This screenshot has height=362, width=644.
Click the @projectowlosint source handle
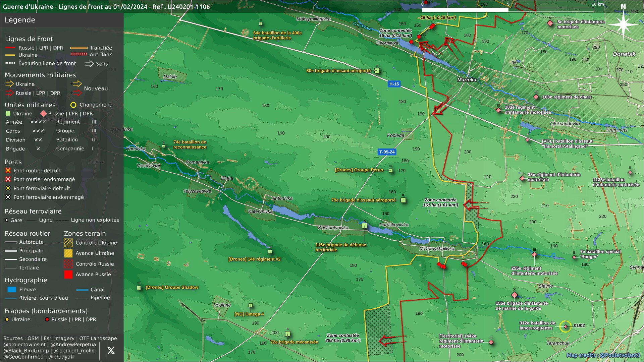[x=24, y=345]
